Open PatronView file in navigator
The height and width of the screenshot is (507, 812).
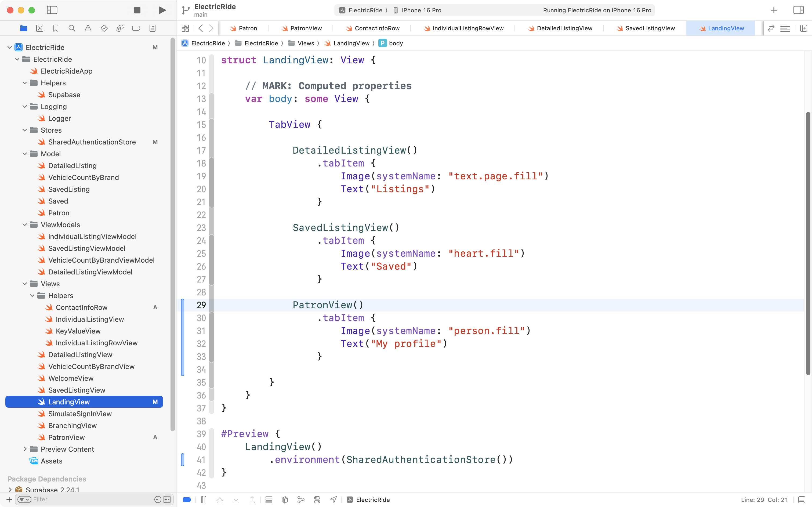tap(66, 437)
